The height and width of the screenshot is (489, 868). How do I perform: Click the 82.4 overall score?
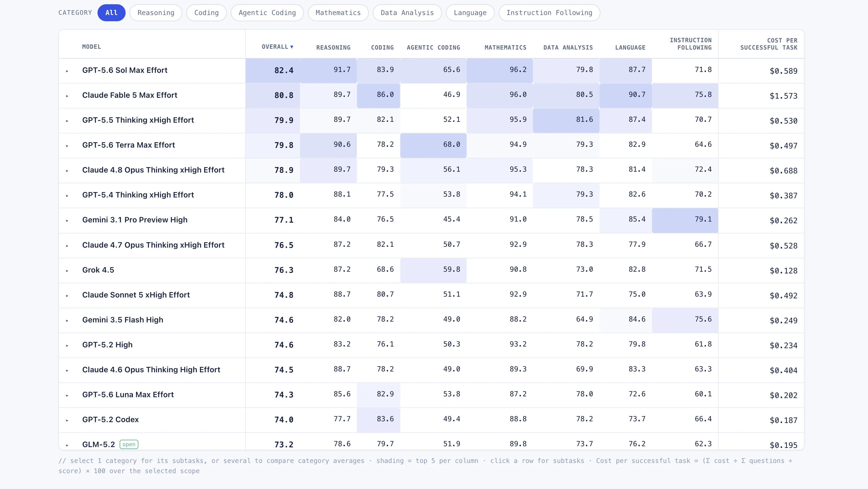tap(284, 70)
